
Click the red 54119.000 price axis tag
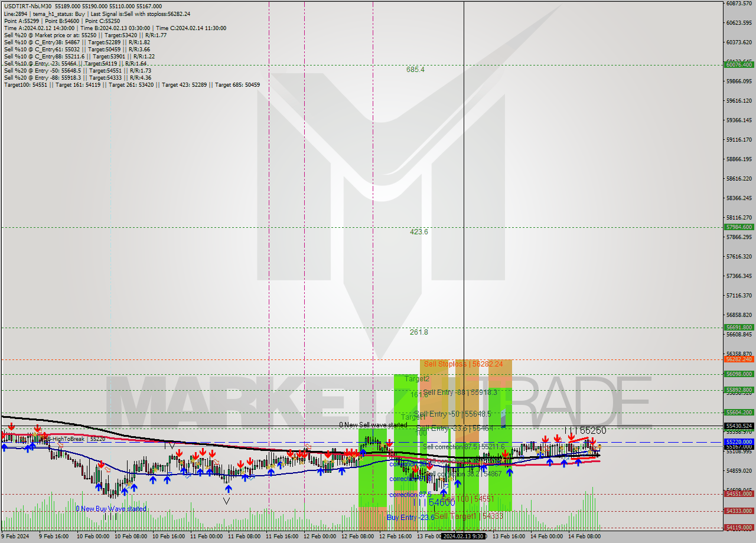(x=739, y=528)
